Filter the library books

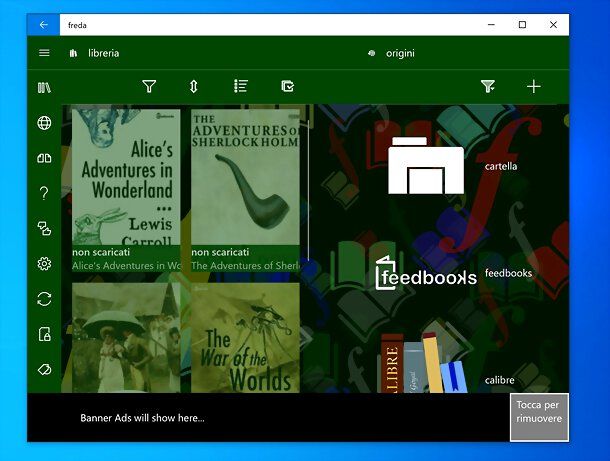pyautogui.click(x=149, y=86)
